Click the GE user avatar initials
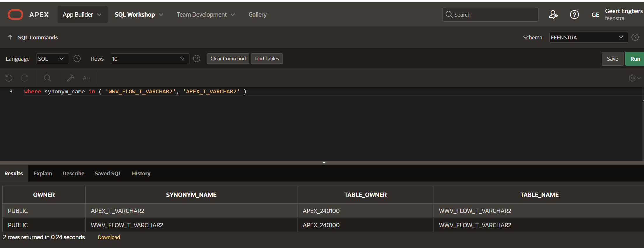Viewport: 644px width, 248px height. pyautogui.click(x=595, y=15)
